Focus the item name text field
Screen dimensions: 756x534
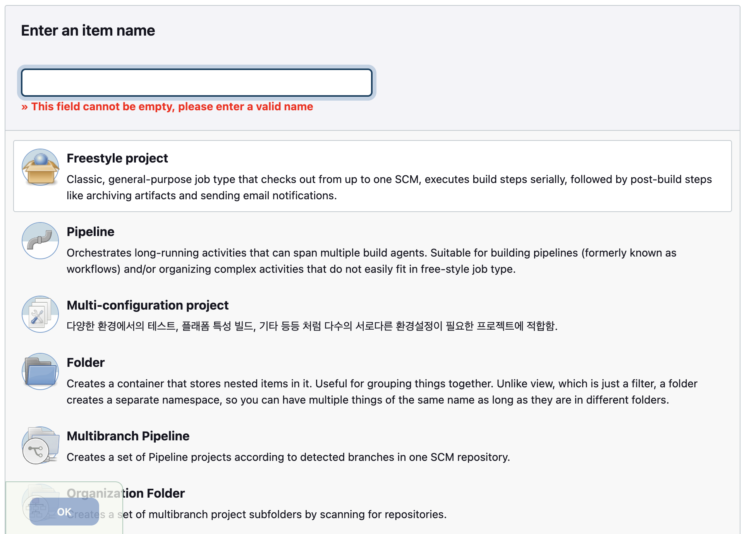pos(197,83)
